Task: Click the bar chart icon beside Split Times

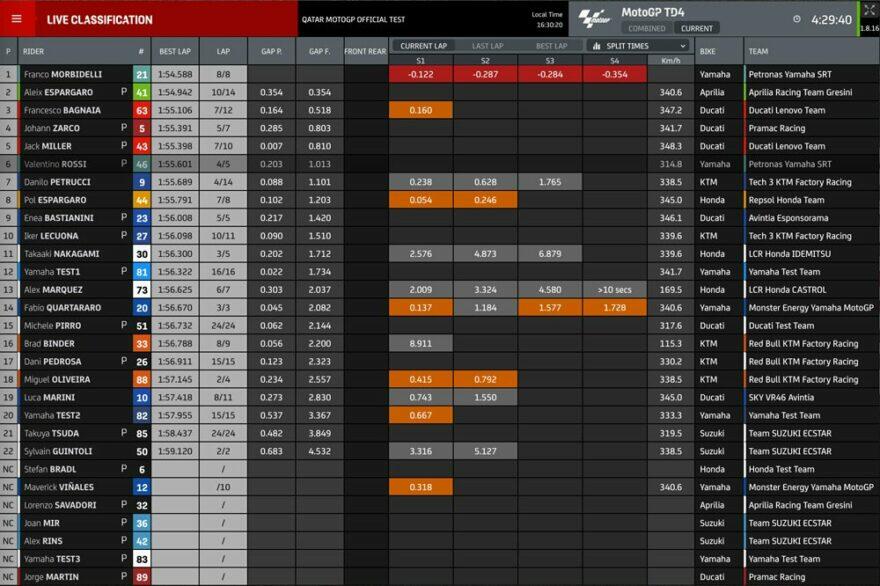Action: tap(597, 46)
